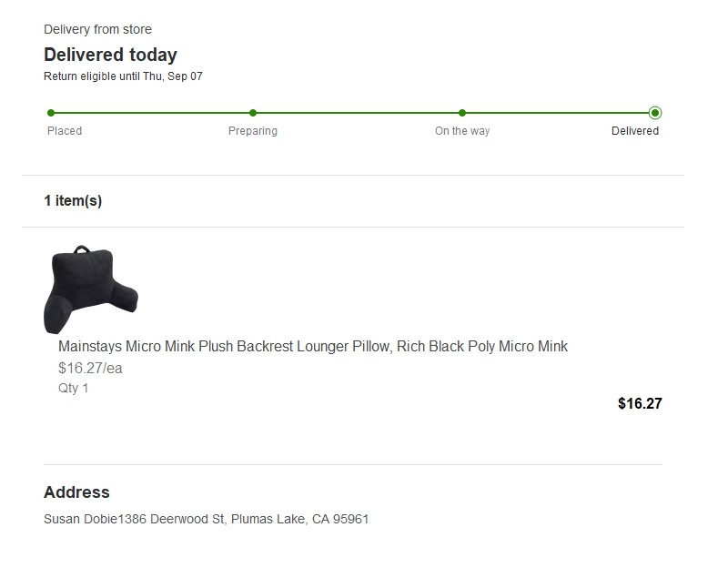Click the Placed step label
Image resolution: width=728 pixels, height=588 pixels.
(65, 131)
